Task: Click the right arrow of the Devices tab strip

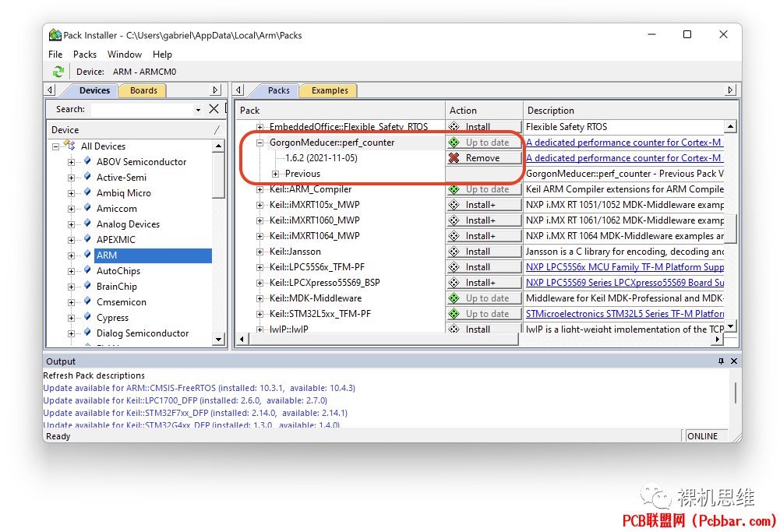Action: [x=215, y=90]
